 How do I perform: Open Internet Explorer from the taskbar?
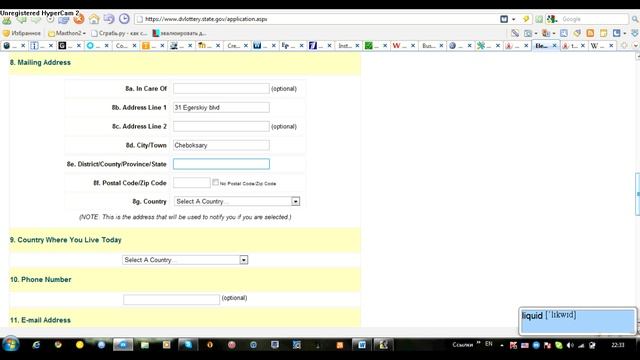36,345
